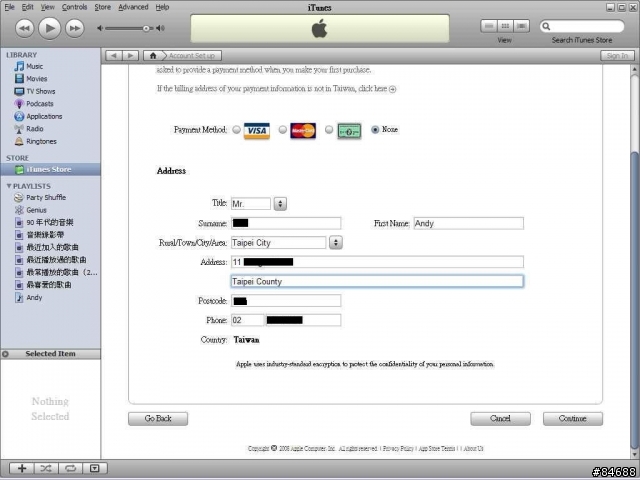Select the None payment radio button
Viewport: 640px width, 480px height.
[375, 130]
